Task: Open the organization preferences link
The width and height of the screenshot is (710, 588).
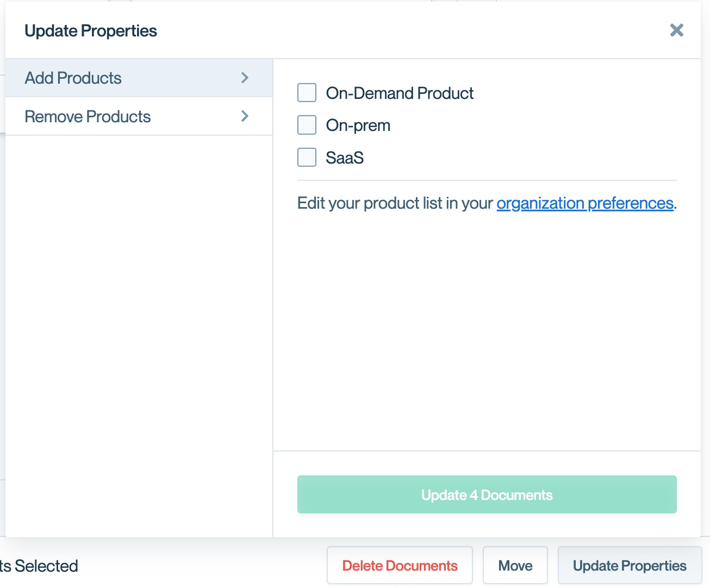Action: point(584,203)
